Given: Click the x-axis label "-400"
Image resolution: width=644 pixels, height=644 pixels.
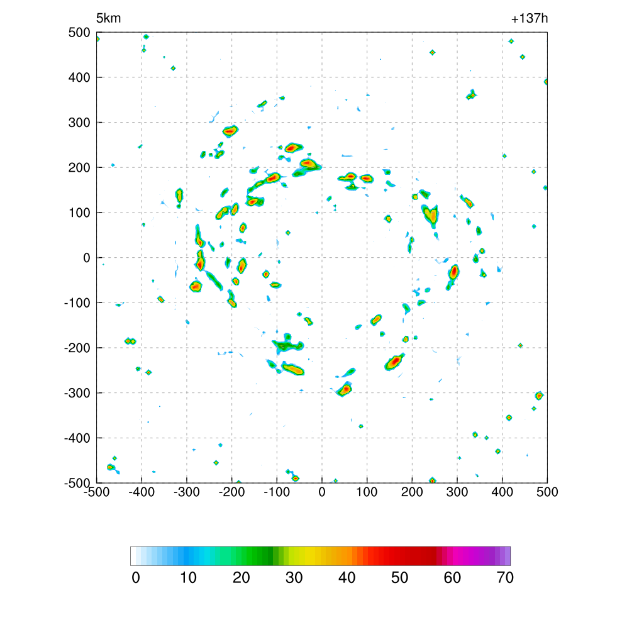Looking at the screenshot, I should coord(142,492).
